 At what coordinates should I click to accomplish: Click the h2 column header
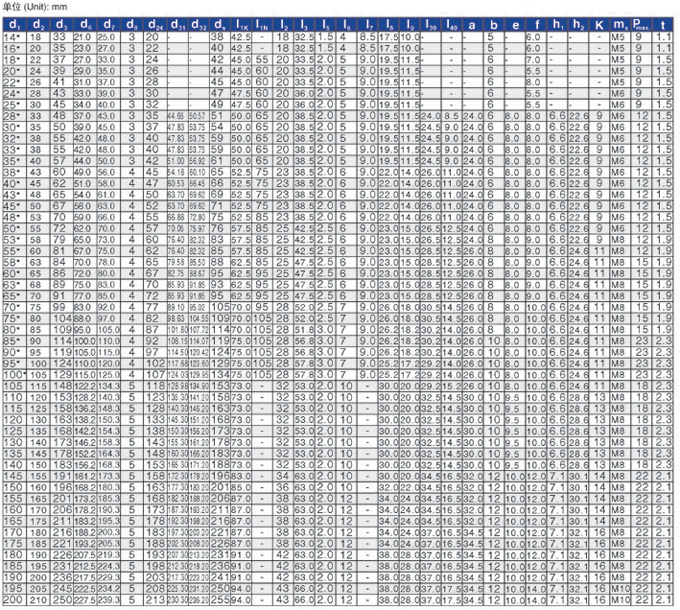(578, 22)
